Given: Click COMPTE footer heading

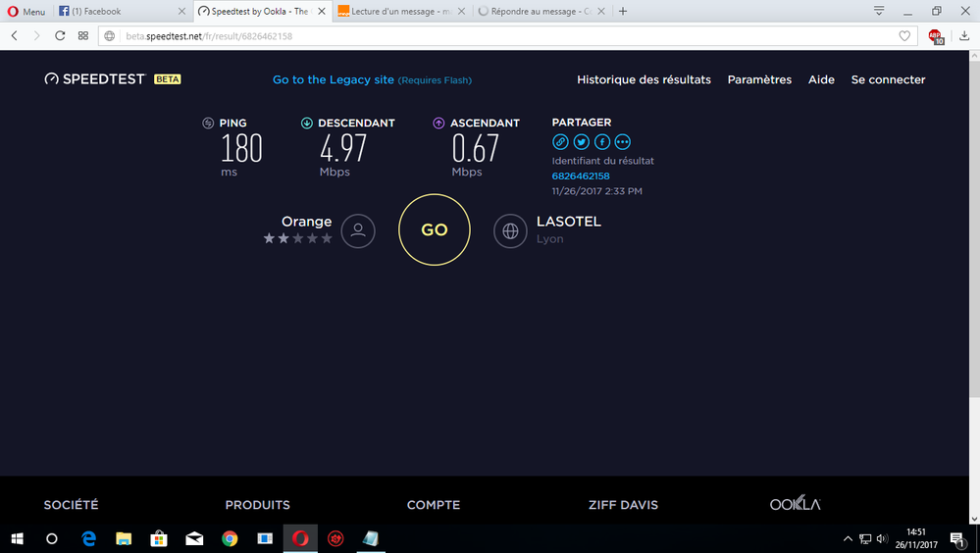Looking at the screenshot, I should (x=434, y=505).
